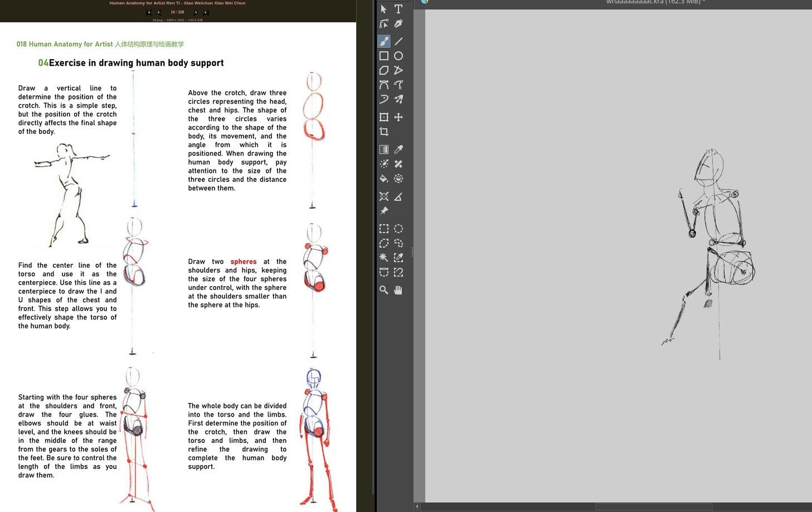
Task: Click the scroll-left arrow below Krita canvas
Action: [x=417, y=506]
